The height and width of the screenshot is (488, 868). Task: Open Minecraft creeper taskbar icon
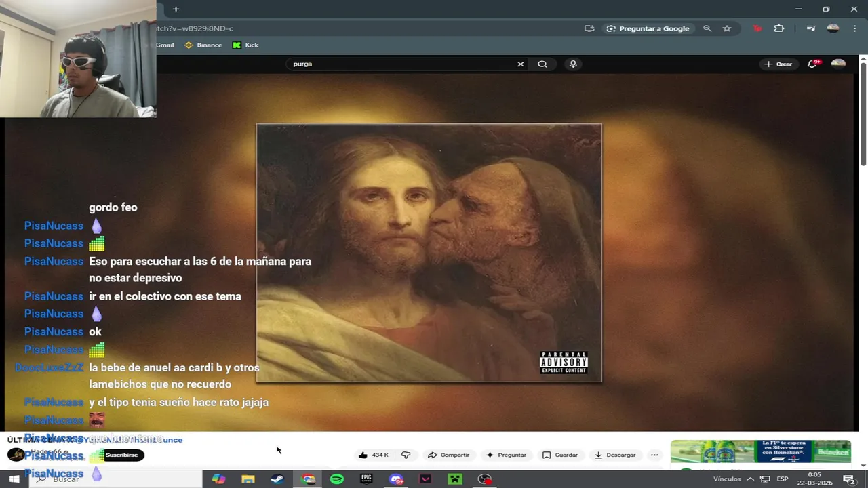(x=455, y=479)
